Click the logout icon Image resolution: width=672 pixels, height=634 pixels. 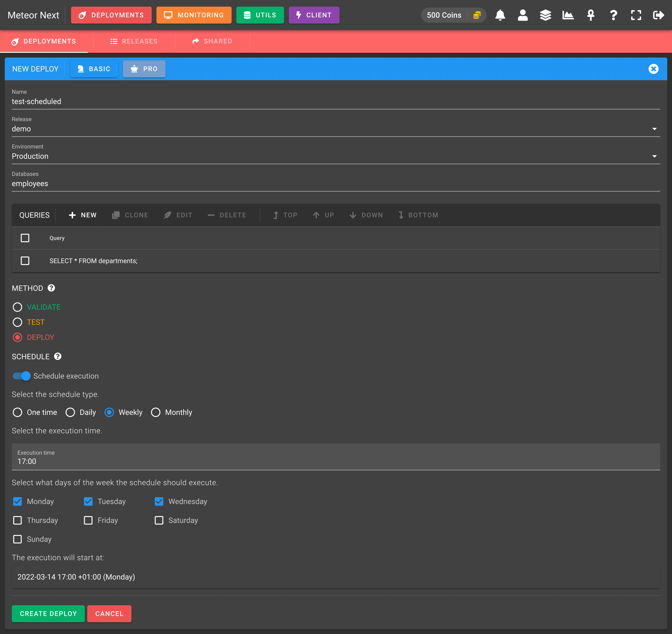658,15
